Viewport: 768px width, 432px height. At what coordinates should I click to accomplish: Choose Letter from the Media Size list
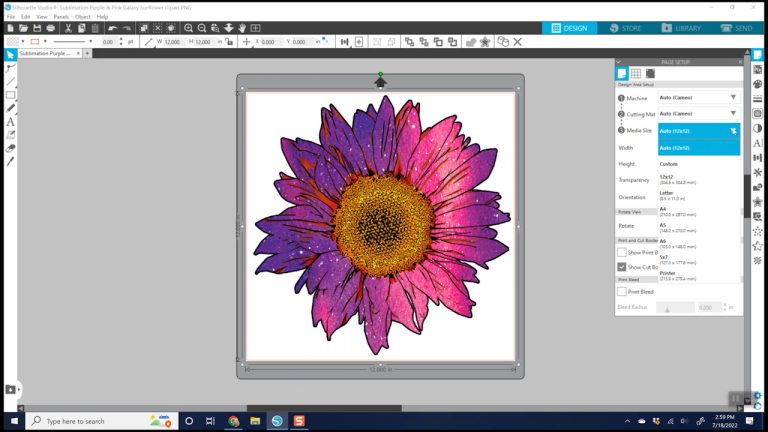coord(698,195)
